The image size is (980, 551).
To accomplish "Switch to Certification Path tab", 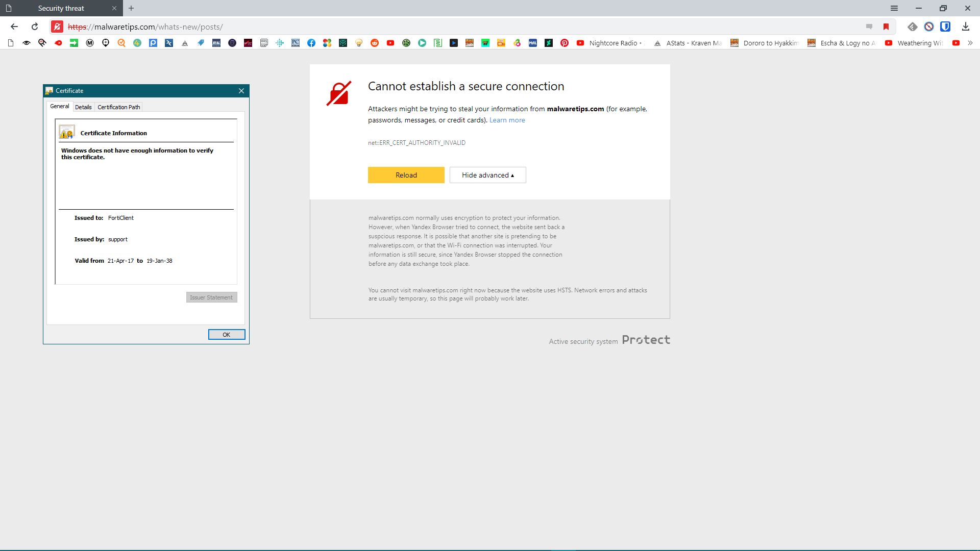I will click(118, 107).
